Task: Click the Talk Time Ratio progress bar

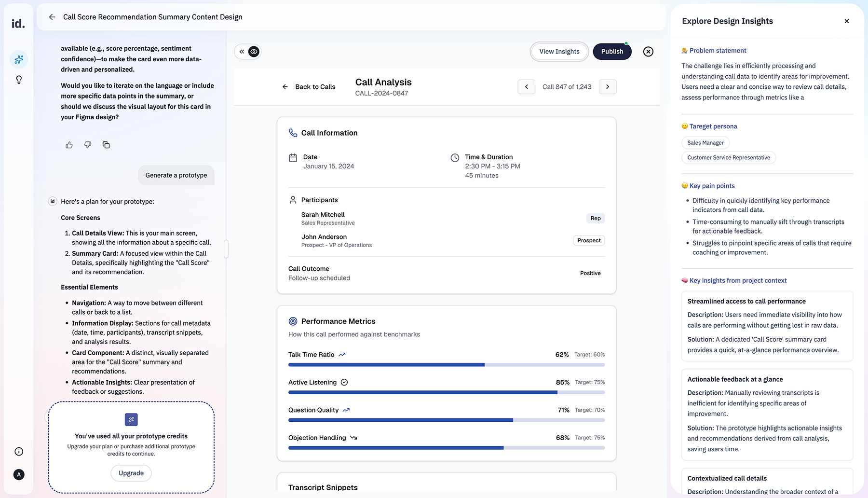Action: [x=446, y=365]
